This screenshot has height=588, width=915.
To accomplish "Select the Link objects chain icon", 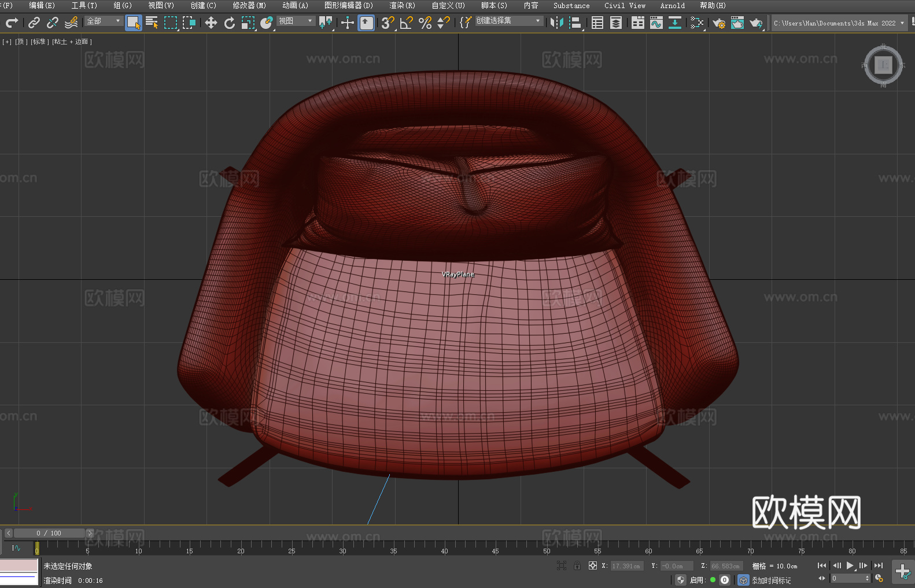I will (34, 23).
